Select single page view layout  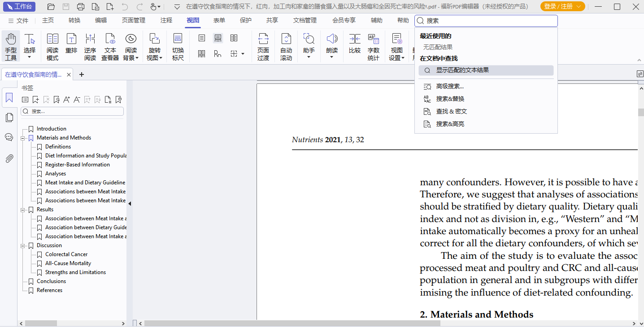tap(202, 38)
